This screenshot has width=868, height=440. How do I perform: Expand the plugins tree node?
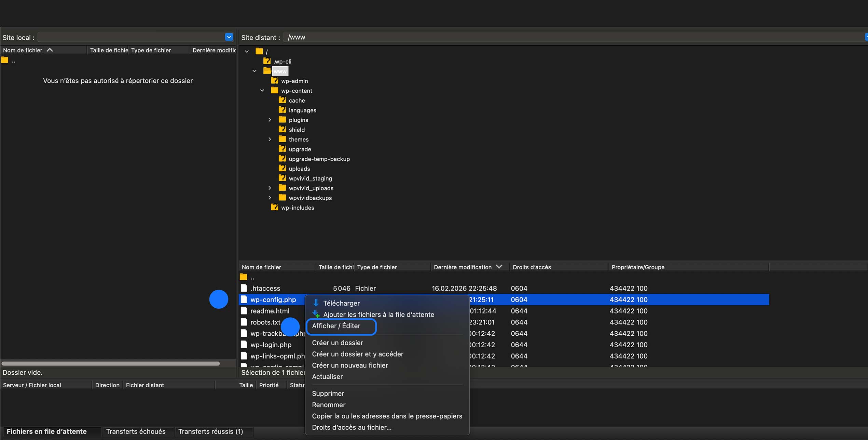(270, 120)
